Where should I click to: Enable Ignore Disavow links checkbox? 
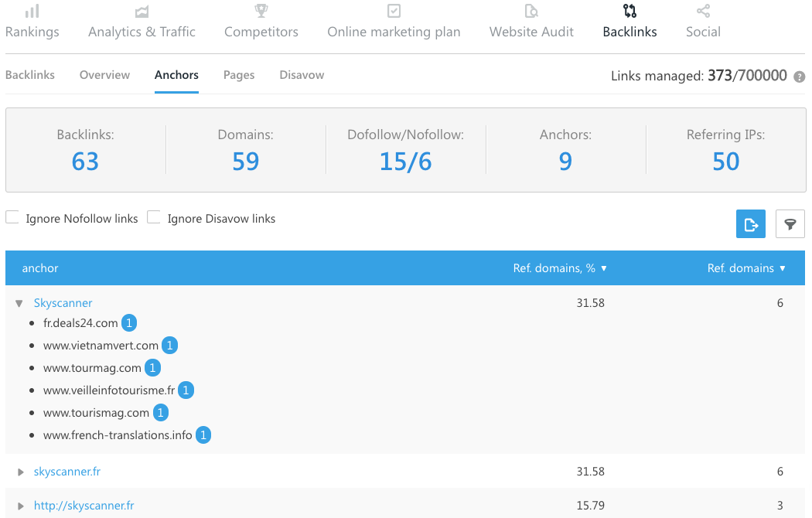153,216
